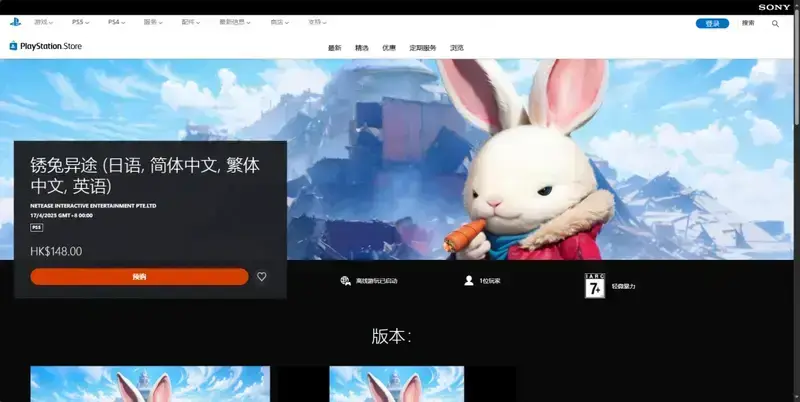Select the first edition thumbnail under 版本

tap(150, 384)
